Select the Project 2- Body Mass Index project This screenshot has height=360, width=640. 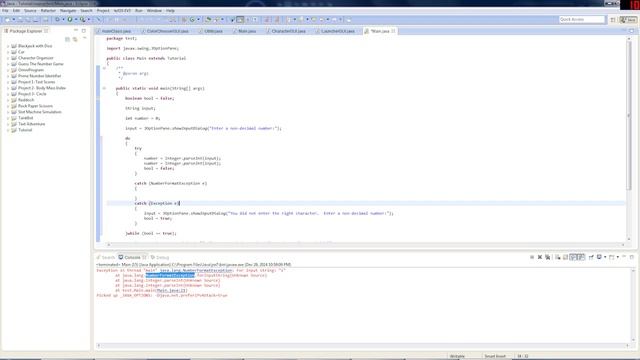42,88
